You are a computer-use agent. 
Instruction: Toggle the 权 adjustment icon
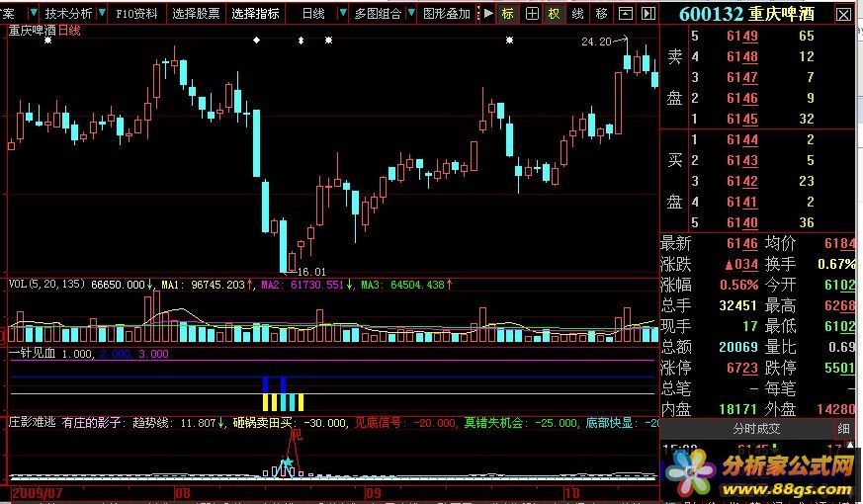(x=554, y=13)
